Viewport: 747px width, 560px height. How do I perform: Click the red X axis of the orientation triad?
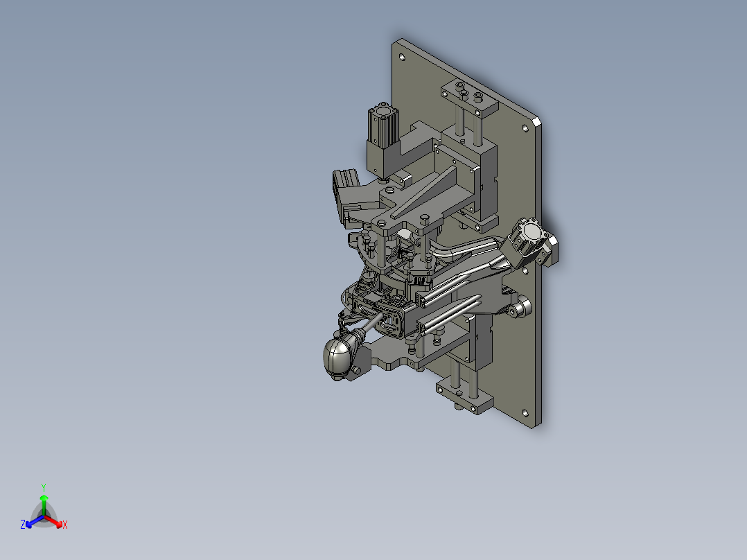54,521
